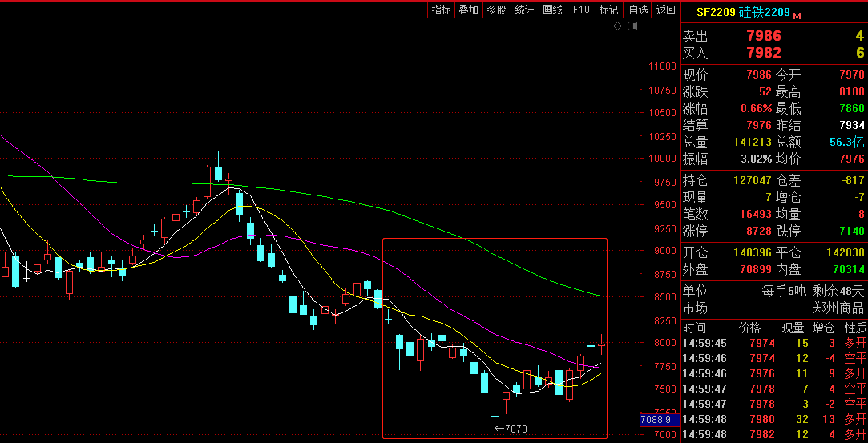
Task: Open F10 company information
Action: (581, 10)
